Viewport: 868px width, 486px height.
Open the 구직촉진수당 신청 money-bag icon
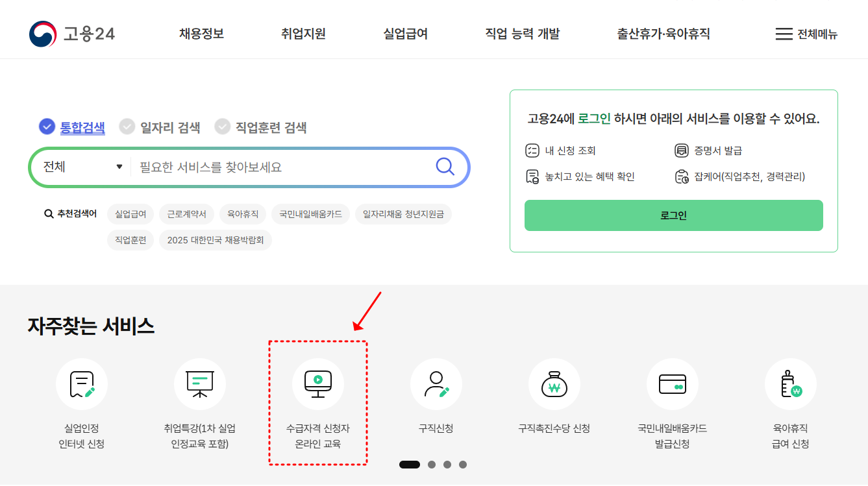coord(554,383)
